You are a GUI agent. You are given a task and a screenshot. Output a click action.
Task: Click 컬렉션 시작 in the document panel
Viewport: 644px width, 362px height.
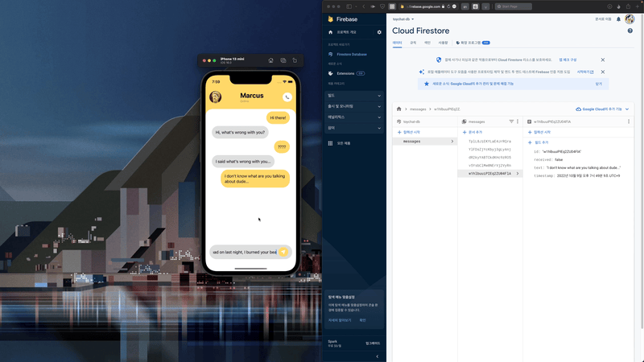point(539,132)
